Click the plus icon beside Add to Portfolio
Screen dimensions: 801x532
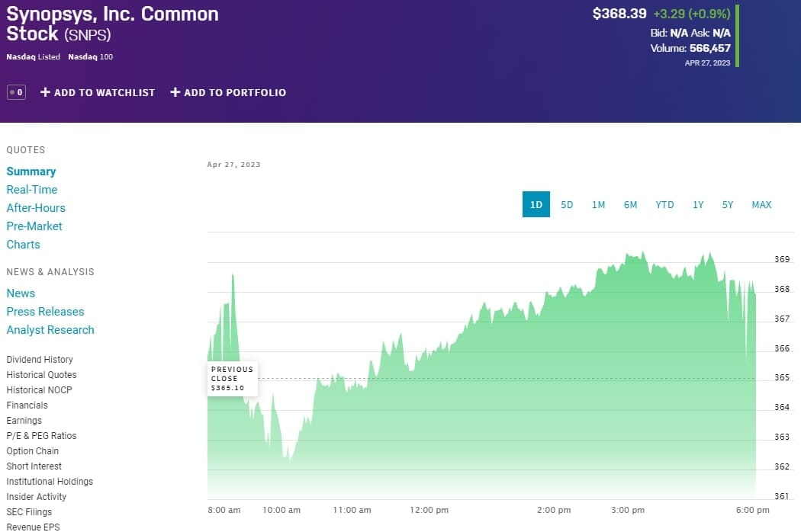(175, 92)
